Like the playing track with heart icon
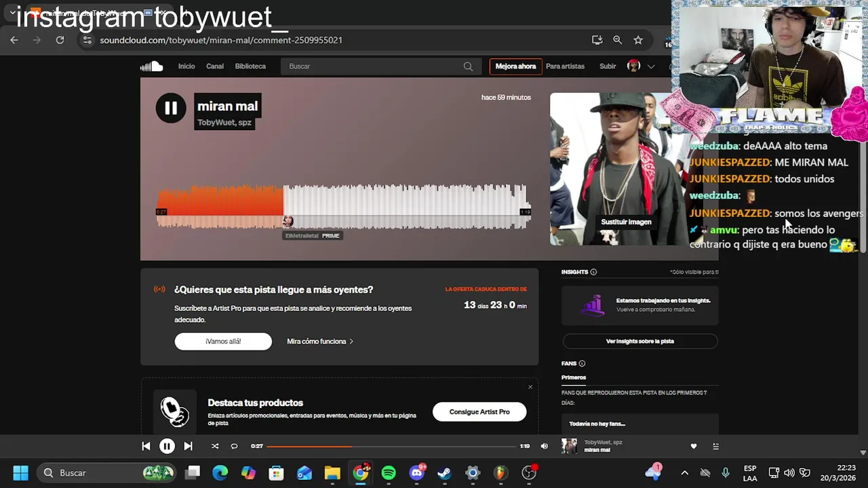Screen dimensions: 868x488 tap(693, 446)
